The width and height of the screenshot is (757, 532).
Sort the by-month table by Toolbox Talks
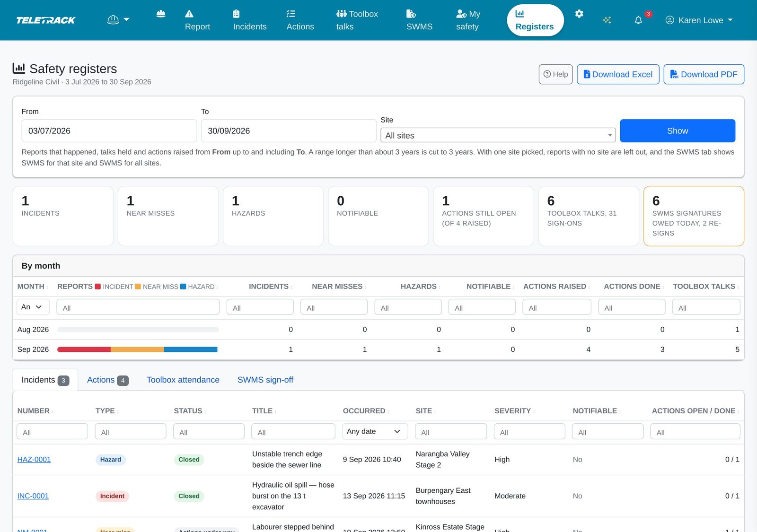pyautogui.click(x=706, y=287)
